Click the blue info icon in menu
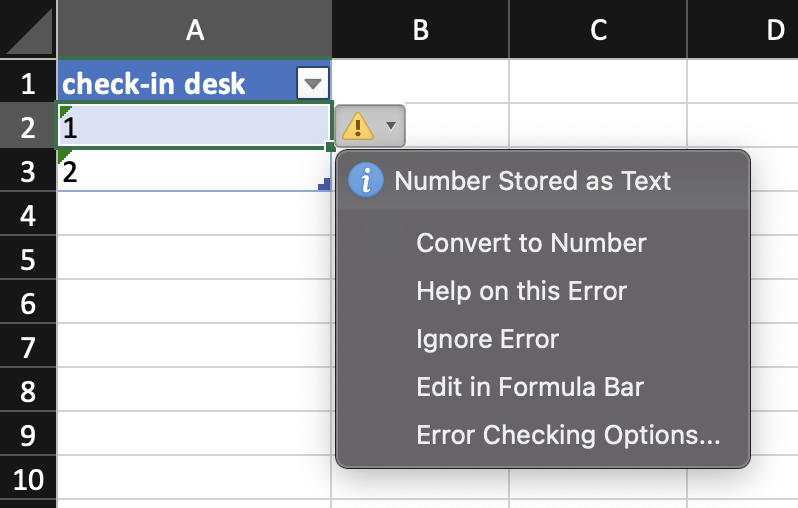 click(366, 181)
